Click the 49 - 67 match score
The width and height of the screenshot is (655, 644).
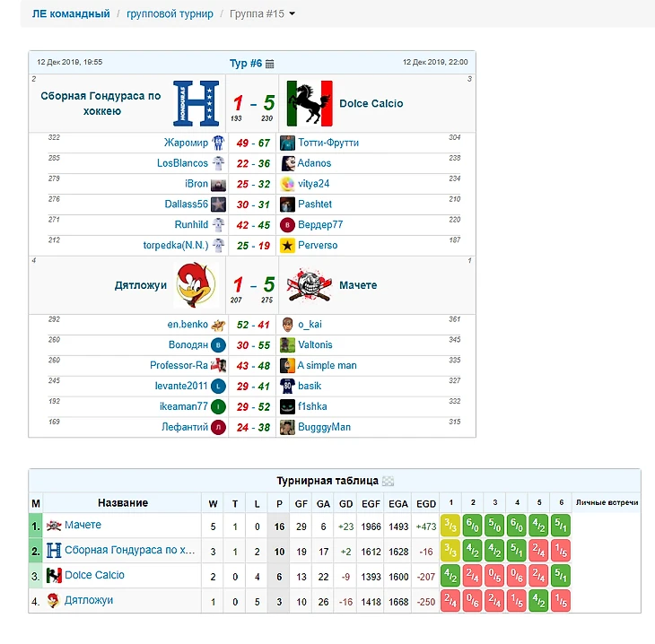[253, 144]
